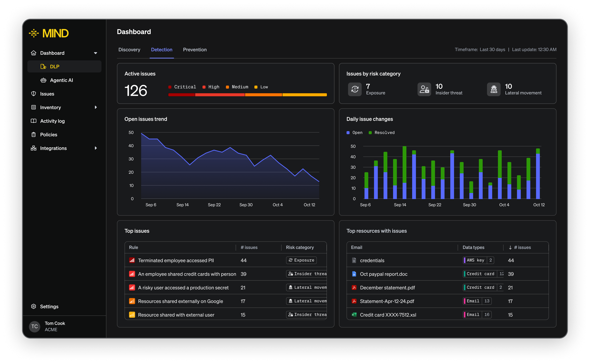Click the Exposure risk category icon
The width and height of the screenshot is (590, 364).
355,89
